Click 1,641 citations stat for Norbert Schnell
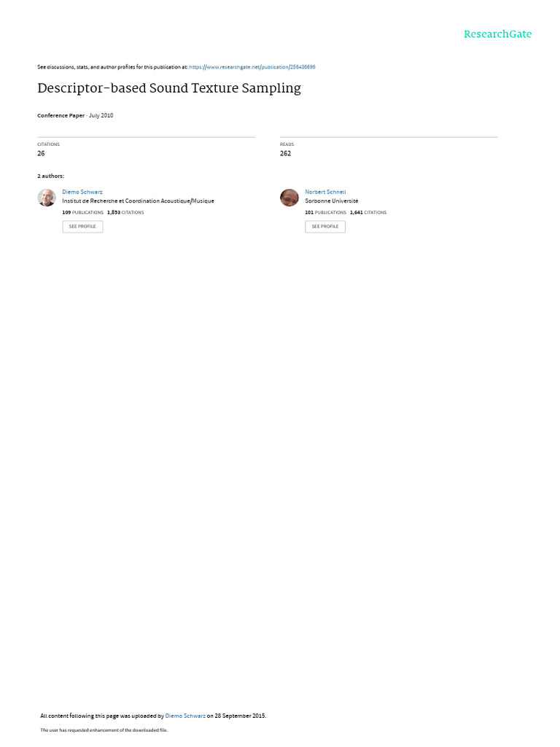 (368, 212)
